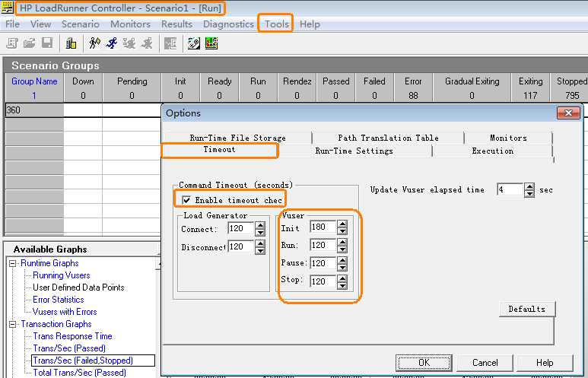
Task: Close the Options dialog with X
Action: [567, 113]
